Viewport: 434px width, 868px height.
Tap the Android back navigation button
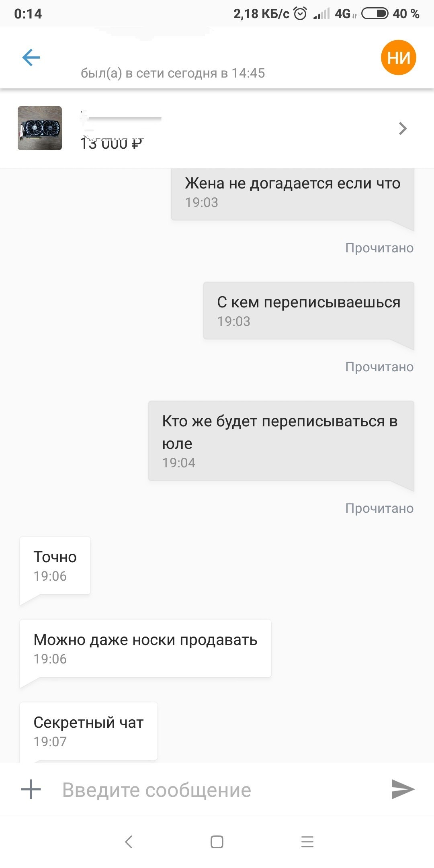129,842
